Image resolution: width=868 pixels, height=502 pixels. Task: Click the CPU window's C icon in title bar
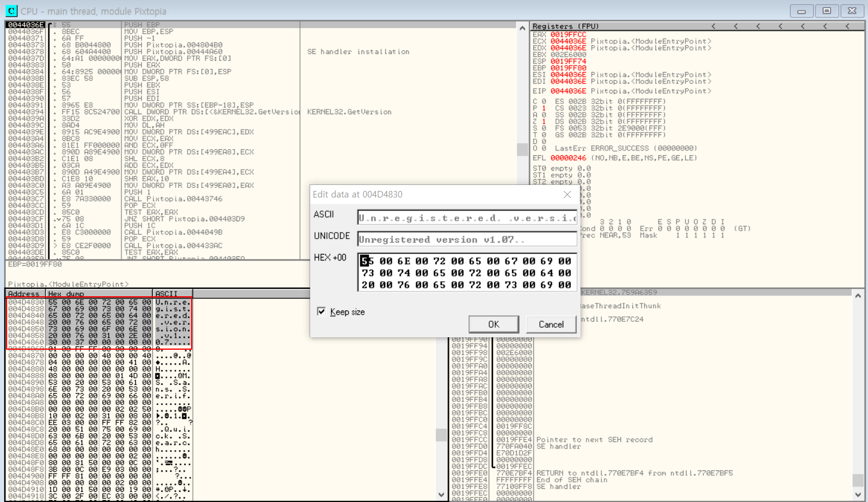click(11, 11)
